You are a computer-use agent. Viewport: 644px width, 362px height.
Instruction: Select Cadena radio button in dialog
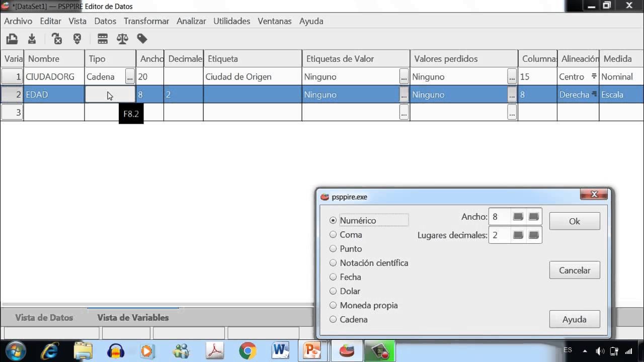(333, 319)
